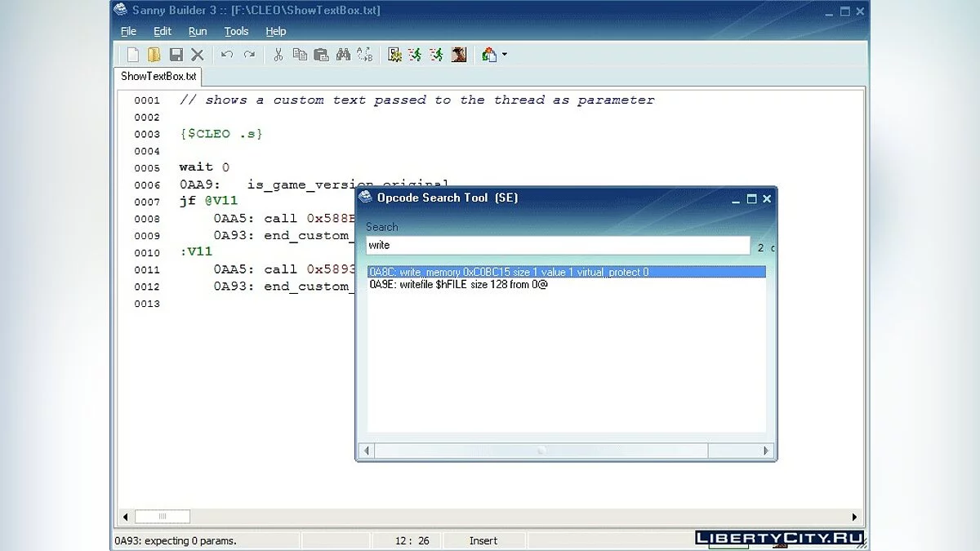Viewport: 980px width, 551px height.
Task: Click the Copy icon in toolbar
Action: tap(300, 55)
